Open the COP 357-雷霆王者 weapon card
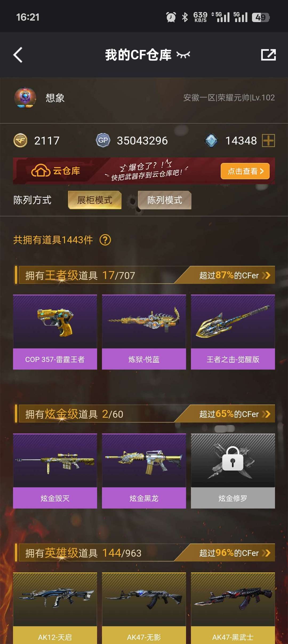288x644 pixels. pos(55,332)
